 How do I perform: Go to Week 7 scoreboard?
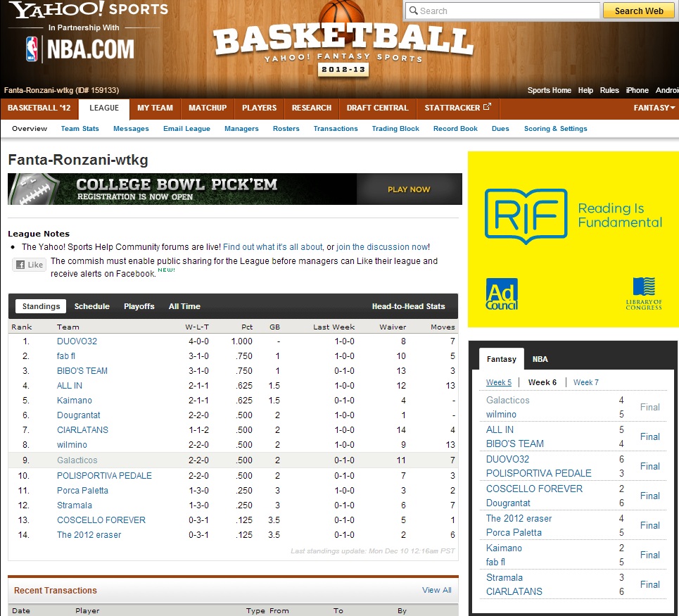tap(585, 382)
